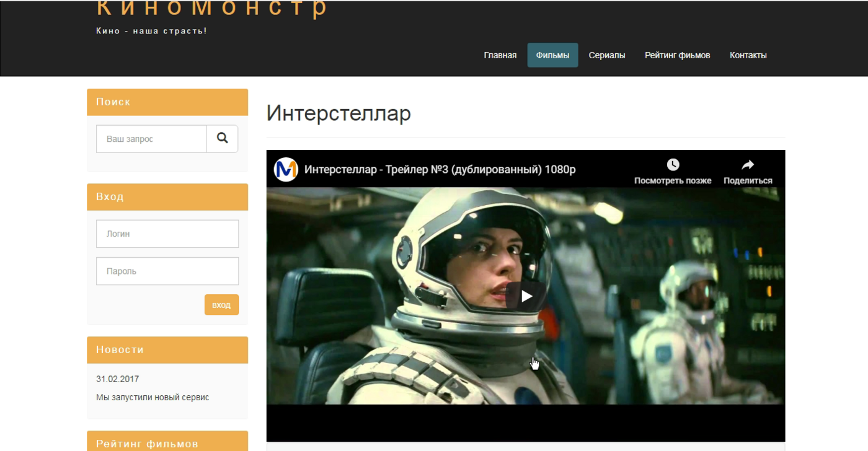Click the Watch later clock icon
This screenshot has width=868, height=451.
tap(673, 165)
